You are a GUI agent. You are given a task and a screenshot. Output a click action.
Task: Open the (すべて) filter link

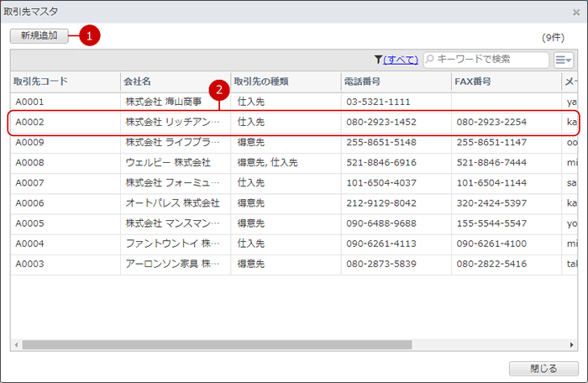pyautogui.click(x=402, y=60)
